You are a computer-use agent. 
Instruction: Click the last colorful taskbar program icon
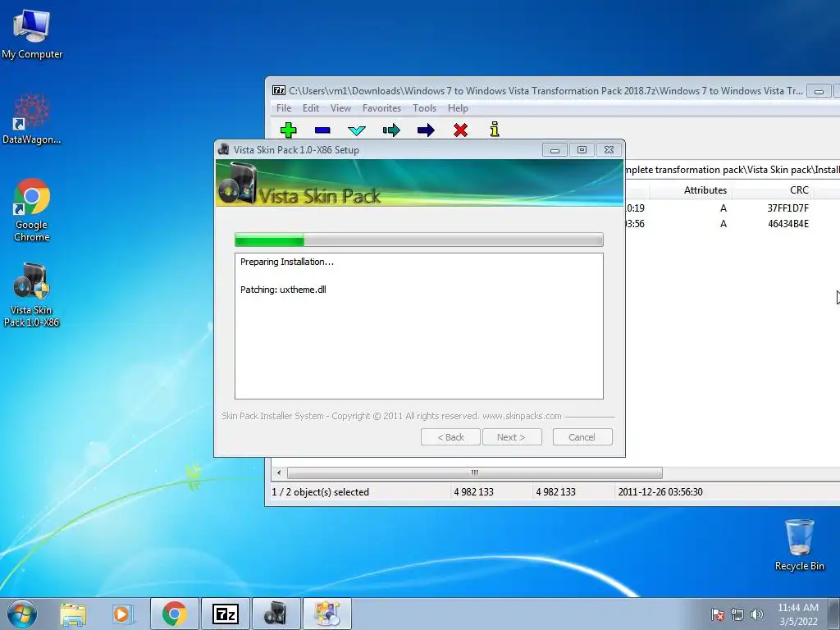[326, 614]
